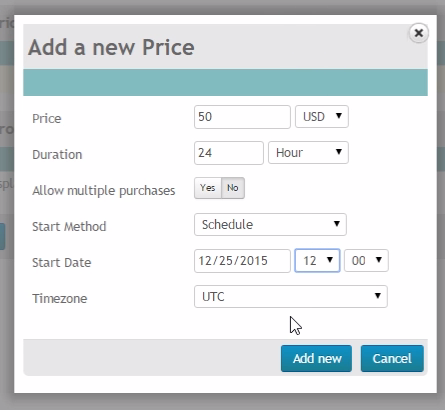Click the Price field label
This screenshot has height=410, width=445.
pyautogui.click(x=47, y=119)
